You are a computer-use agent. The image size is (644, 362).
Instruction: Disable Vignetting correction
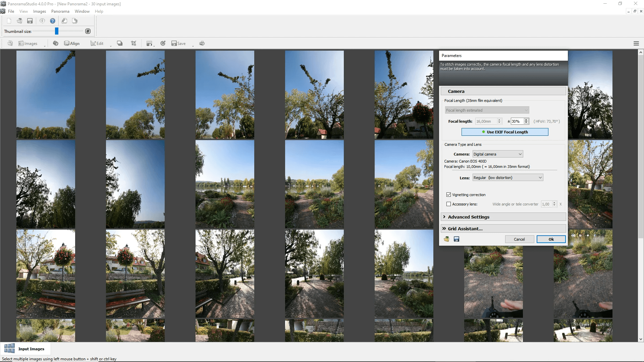coord(449,195)
